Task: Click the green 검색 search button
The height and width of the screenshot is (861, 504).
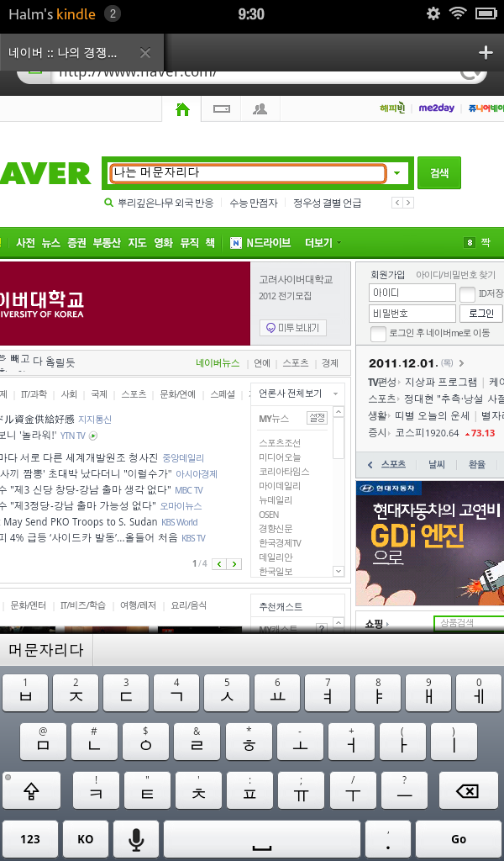Action: click(x=438, y=173)
